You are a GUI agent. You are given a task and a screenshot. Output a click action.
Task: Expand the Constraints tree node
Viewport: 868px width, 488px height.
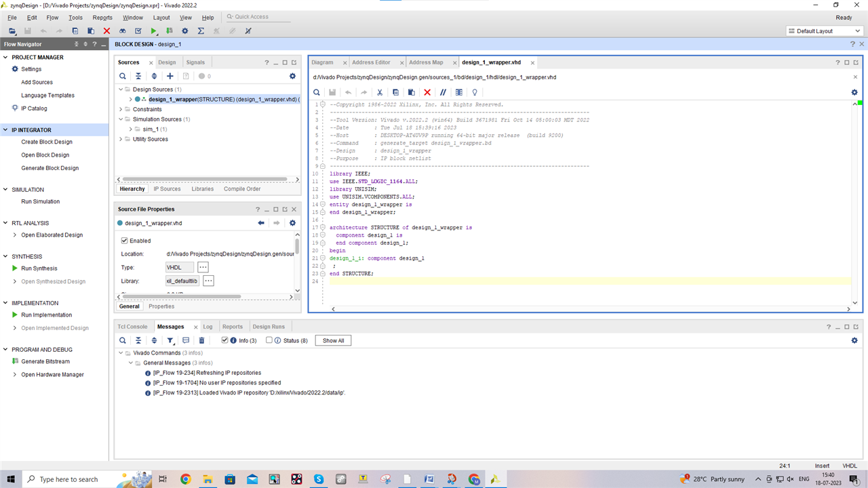click(121, 109)
